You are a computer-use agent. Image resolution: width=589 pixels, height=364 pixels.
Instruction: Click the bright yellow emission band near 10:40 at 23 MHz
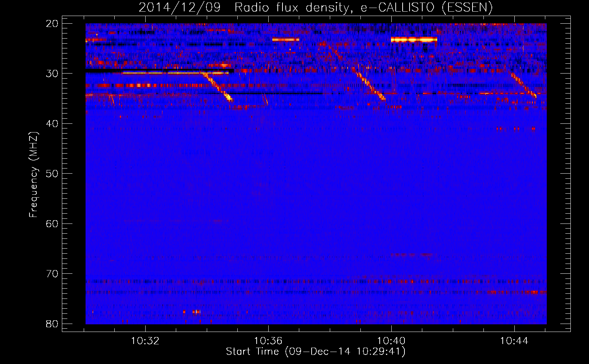[414, 39]
